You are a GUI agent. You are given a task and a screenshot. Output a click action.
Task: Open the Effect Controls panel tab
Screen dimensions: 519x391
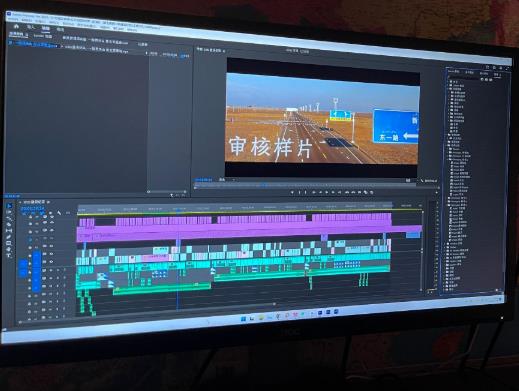point(18,34)
